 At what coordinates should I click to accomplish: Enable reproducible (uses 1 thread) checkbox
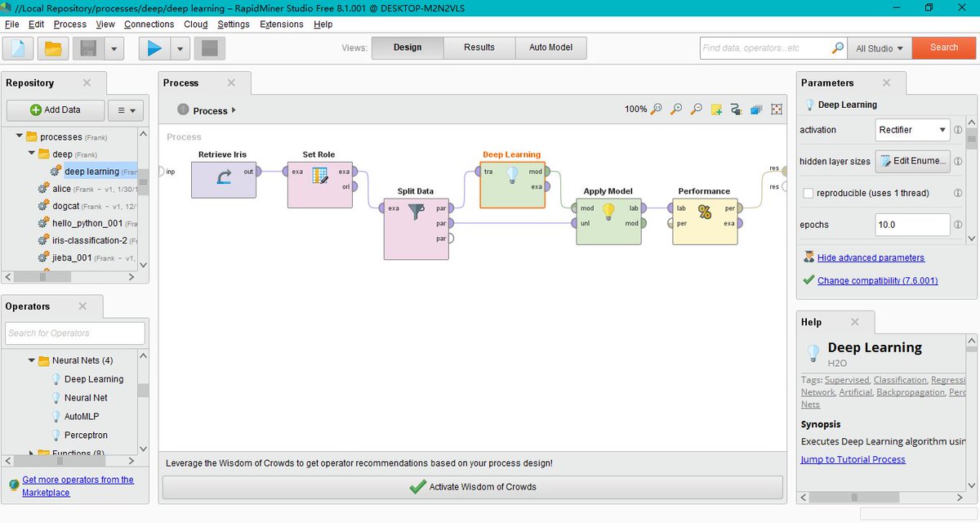coord(808,193)
